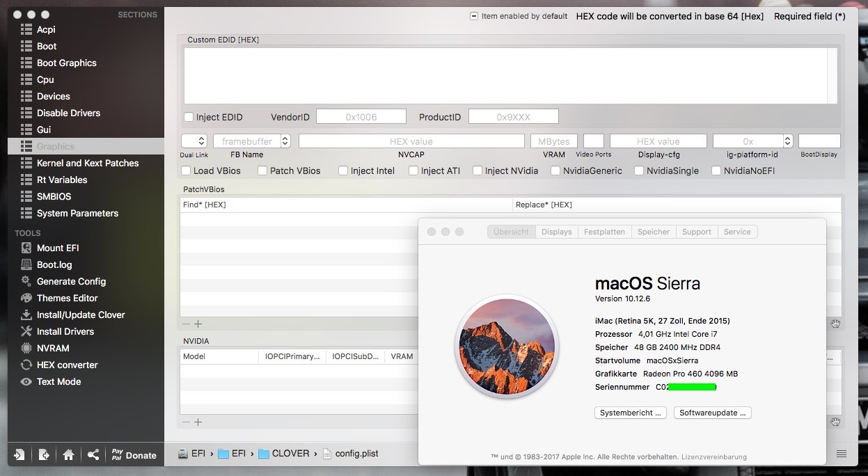The height and width of the screenshot is (476, 868).
Task: Click the PayPal Donate button
Action: click(x=134, y=455)
